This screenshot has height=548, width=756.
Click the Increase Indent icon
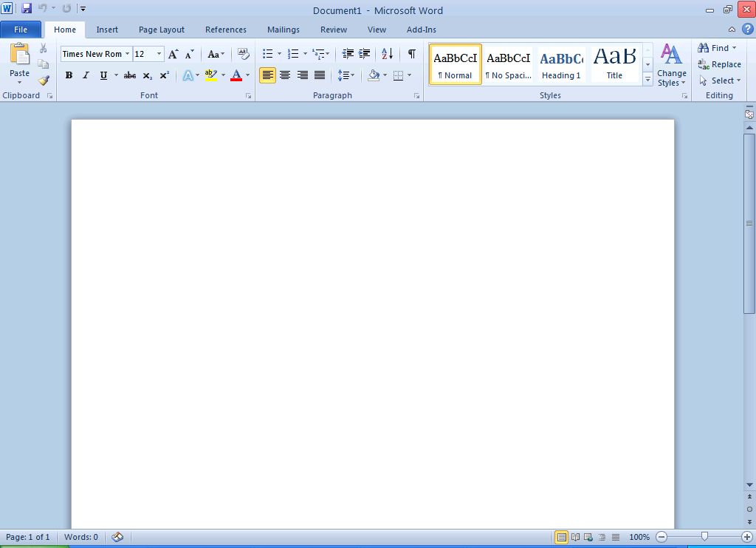point(364,54)
